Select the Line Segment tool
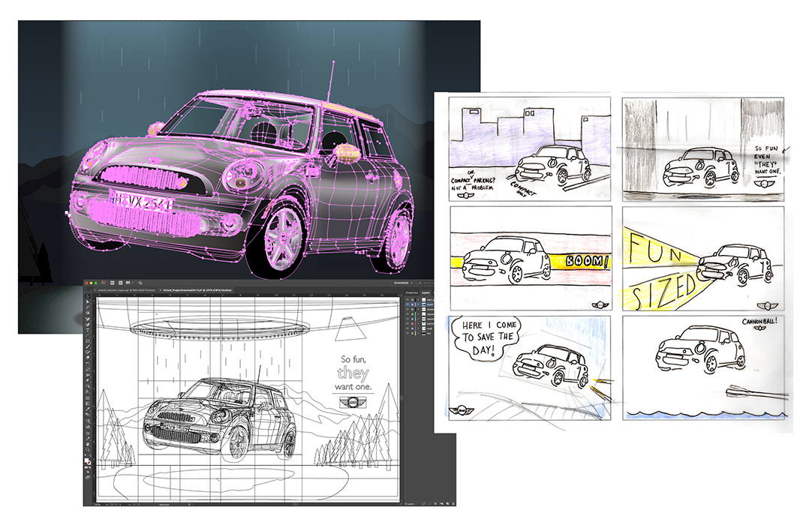Image resolution: width=812 pixels, height=525 pixels. point(88,335)
